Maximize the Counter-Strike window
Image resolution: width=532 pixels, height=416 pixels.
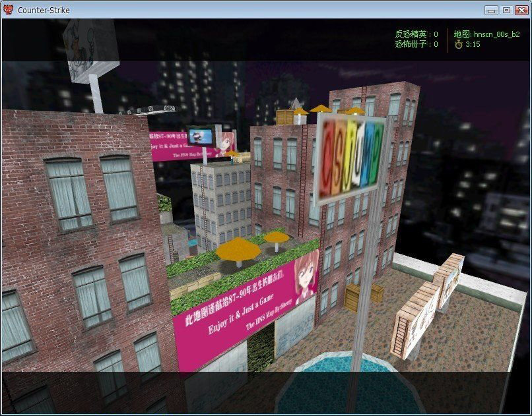point(506,10)
